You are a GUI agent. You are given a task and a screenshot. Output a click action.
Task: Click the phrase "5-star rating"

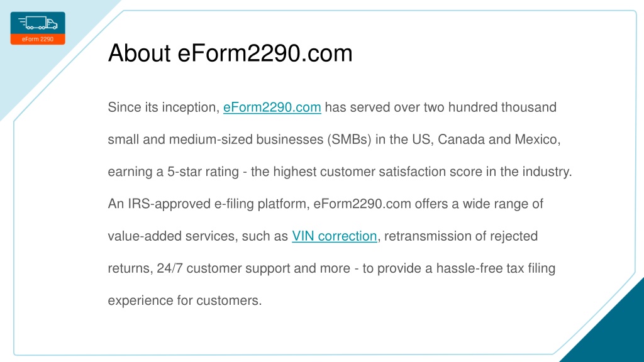coord(203,172)
